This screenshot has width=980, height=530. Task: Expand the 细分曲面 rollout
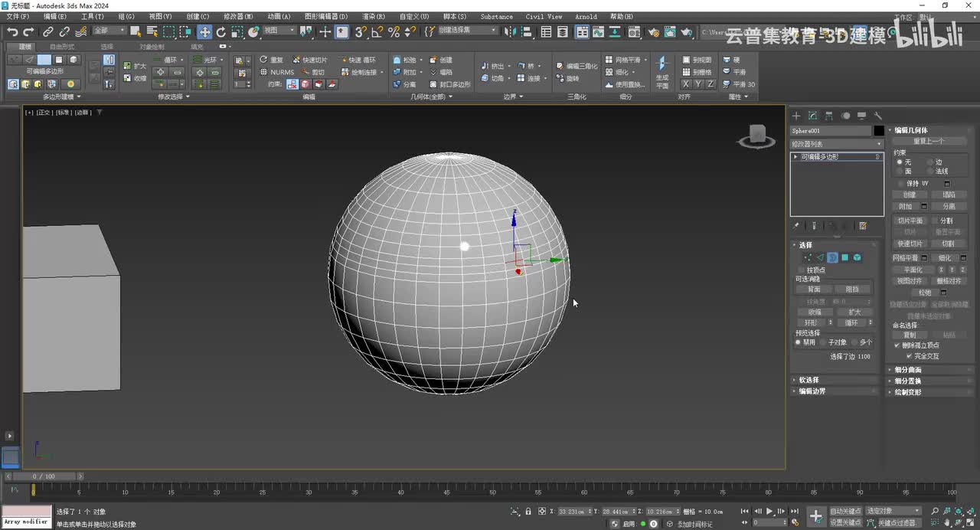[908, 370]
